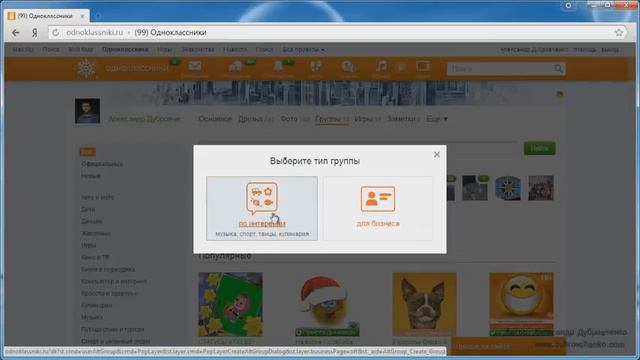This screenshot has height=360, width=640.
Task: Open 'Знакомства' link in top bar
Action: [x=198, y=49]
